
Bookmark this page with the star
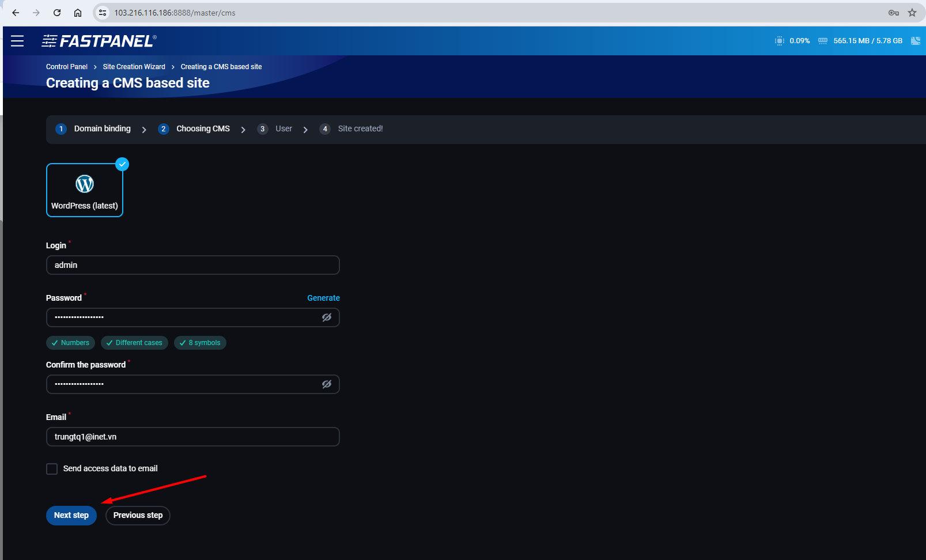(912, 13)
